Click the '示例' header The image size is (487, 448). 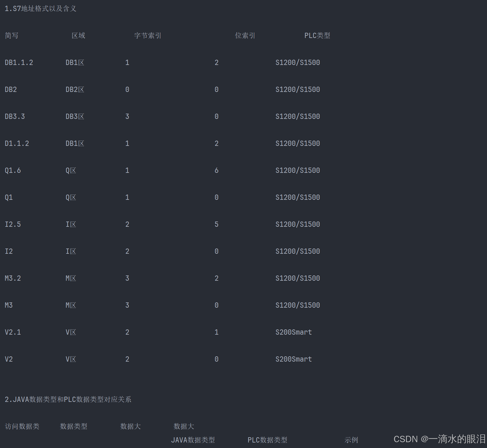(x=351, y=440)
